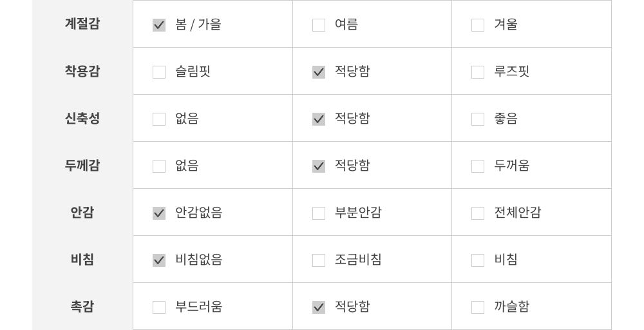Check the 까슬함 checkbox
The width and height of the screenshot is (644, 330).
point(478,307)
